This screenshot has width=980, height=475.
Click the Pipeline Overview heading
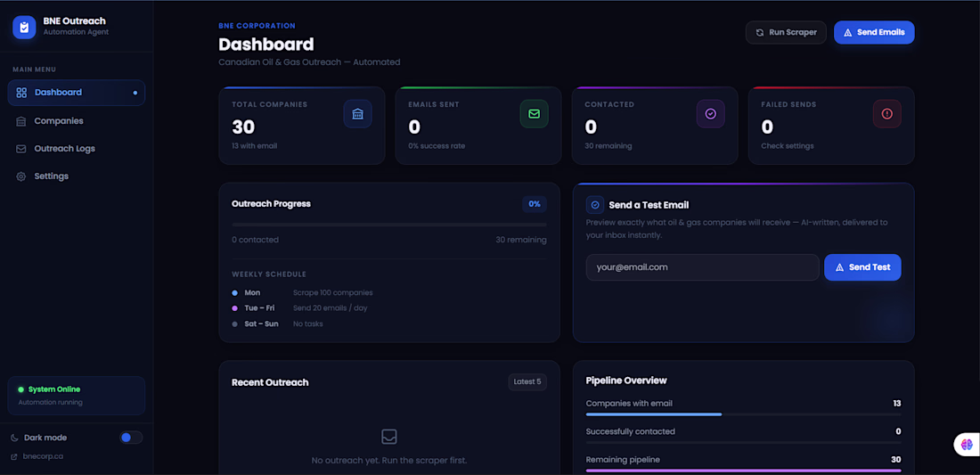(626, 381)
